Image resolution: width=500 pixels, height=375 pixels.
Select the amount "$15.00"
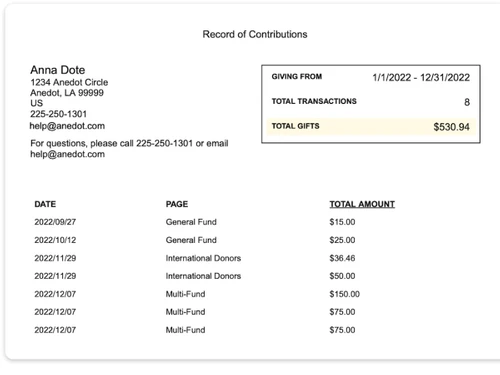(x=342, y=222)
